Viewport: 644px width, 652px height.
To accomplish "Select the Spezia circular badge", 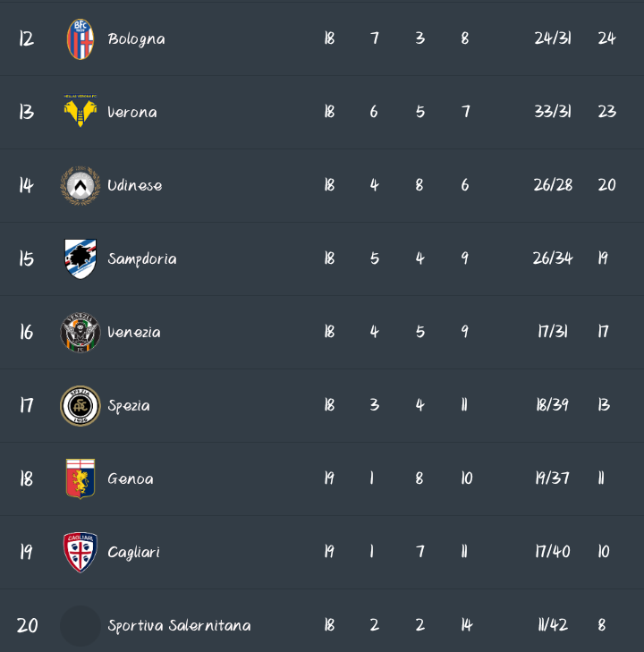I will pos(80,406).
